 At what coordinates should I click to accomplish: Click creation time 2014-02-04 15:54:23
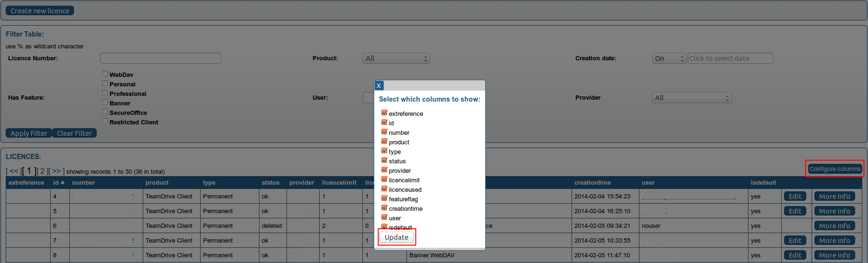click(x=602, y=197)
